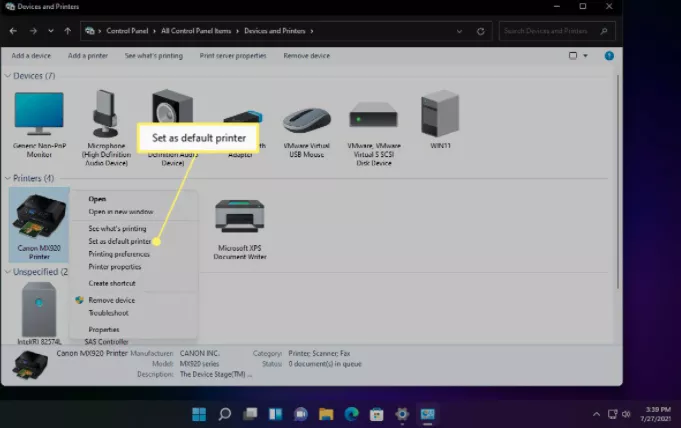Viewport: 681px width, 428px height.
Task: Go forward with the forward arrow
Action: [x=33, y=31]
